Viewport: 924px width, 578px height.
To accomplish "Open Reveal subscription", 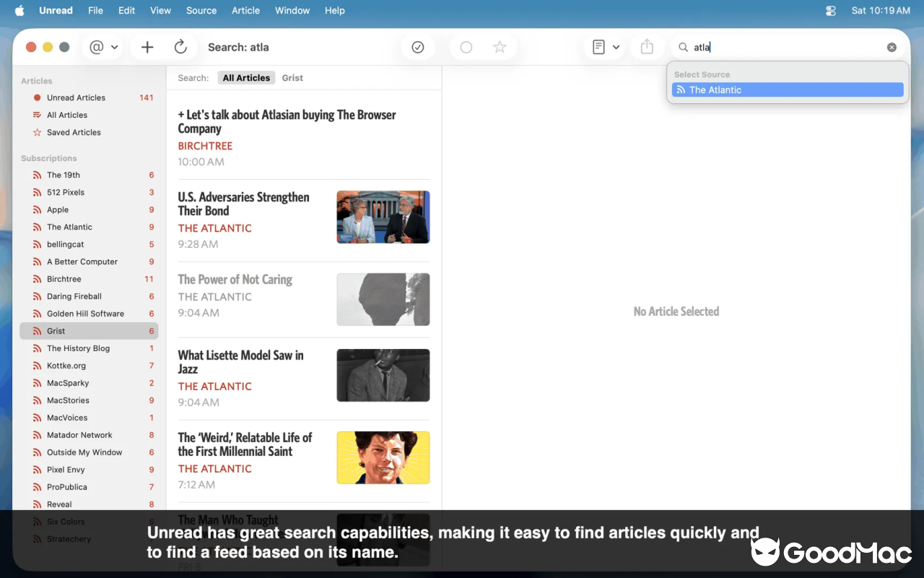I will pyautogui.click(x=89, y=504).
